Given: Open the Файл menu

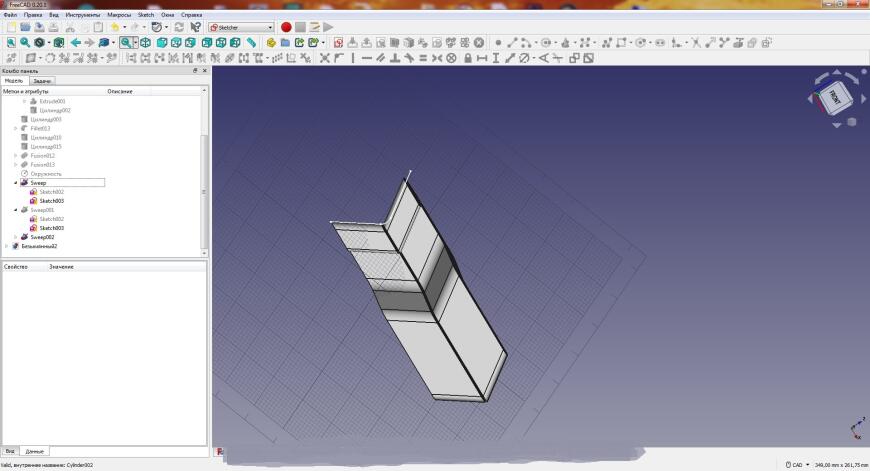Looking at the screenshot, I should tap(11, 15).
